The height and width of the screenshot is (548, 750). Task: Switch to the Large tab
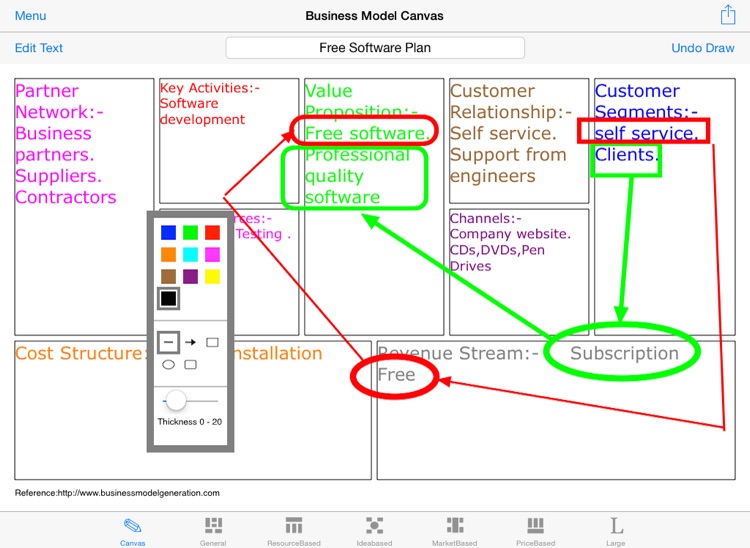pos(616,532)
